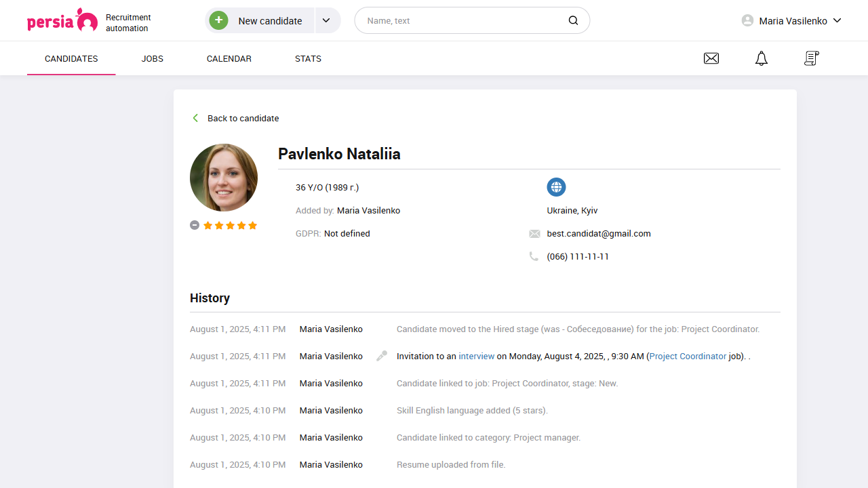Screen dimensions: 868x488
Task: Click the pin icon in the invitation history row
Action: point(381,355)
